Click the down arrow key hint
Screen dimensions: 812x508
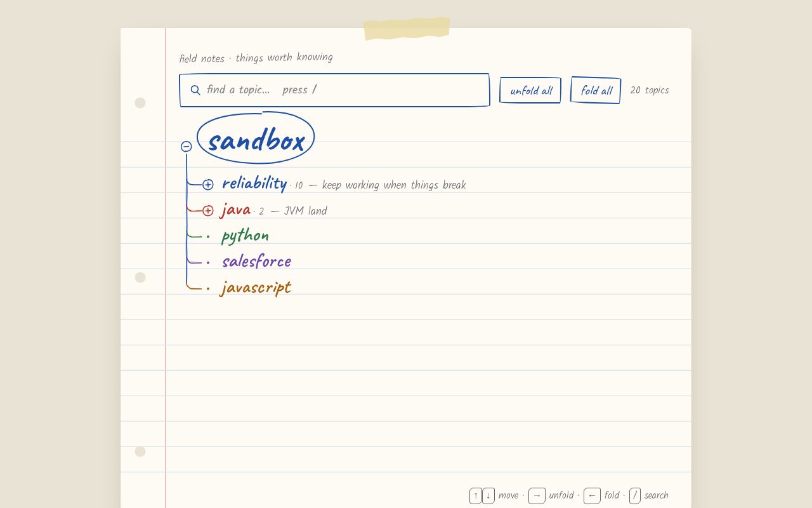pos(488,496)
